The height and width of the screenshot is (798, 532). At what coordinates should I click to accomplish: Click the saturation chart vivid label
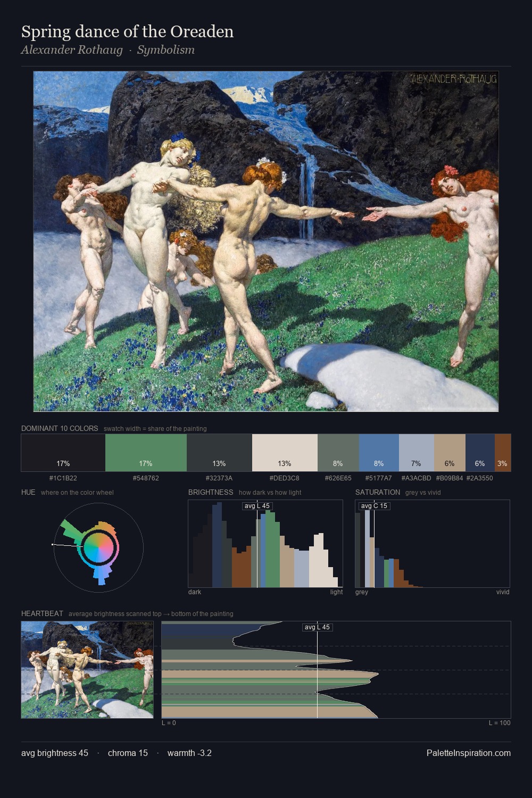503,592
